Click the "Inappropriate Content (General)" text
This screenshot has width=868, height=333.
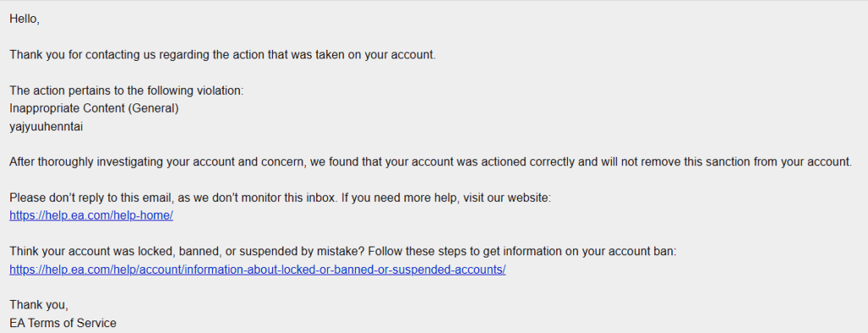tap(94, 108)
